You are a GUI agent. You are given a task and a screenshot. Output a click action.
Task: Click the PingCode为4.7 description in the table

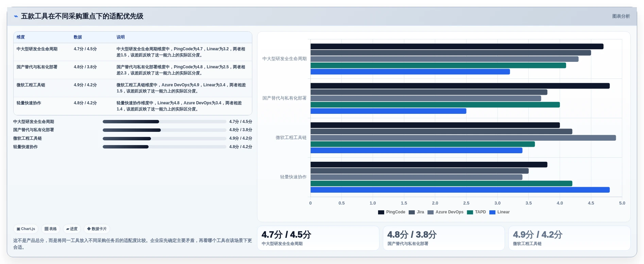(181, 52)
